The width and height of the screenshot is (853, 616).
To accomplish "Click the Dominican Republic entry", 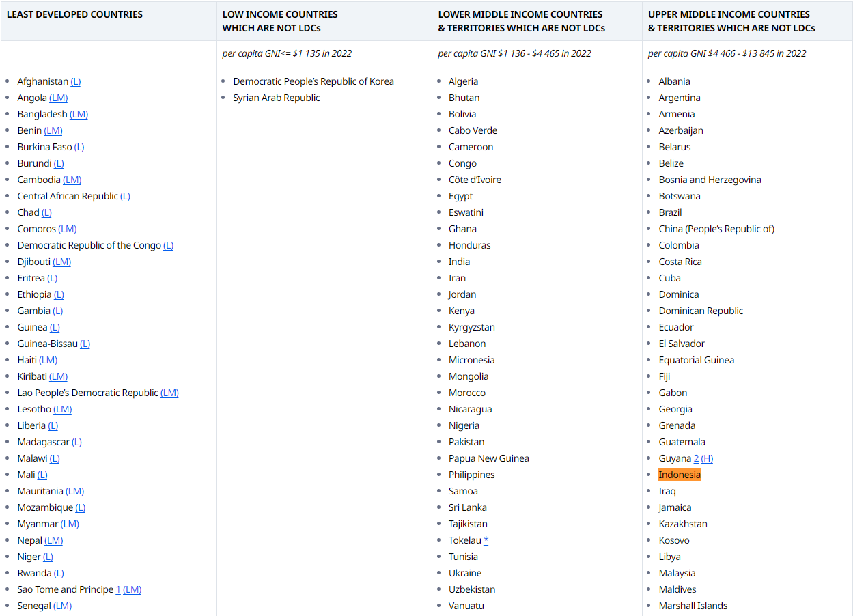I will 701,311.
